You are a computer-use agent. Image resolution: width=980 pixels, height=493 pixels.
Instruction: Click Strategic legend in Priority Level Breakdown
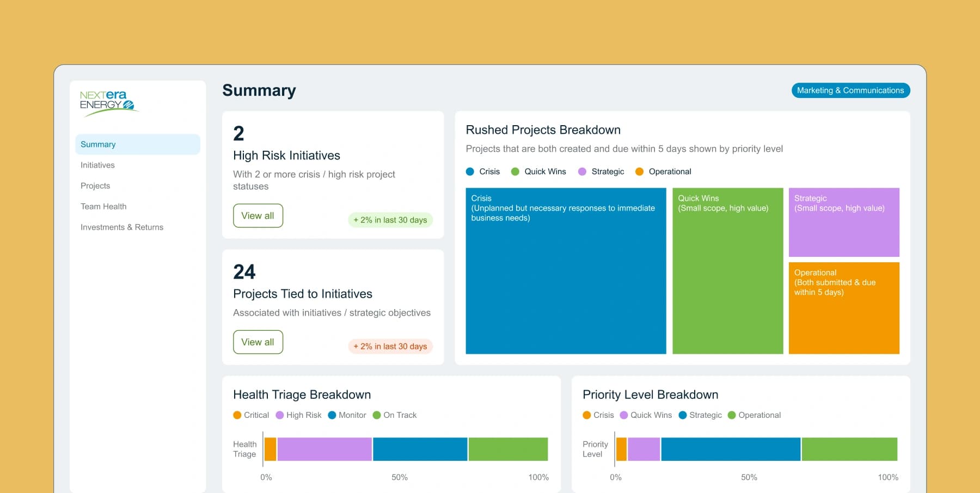(x=700, y=415)
